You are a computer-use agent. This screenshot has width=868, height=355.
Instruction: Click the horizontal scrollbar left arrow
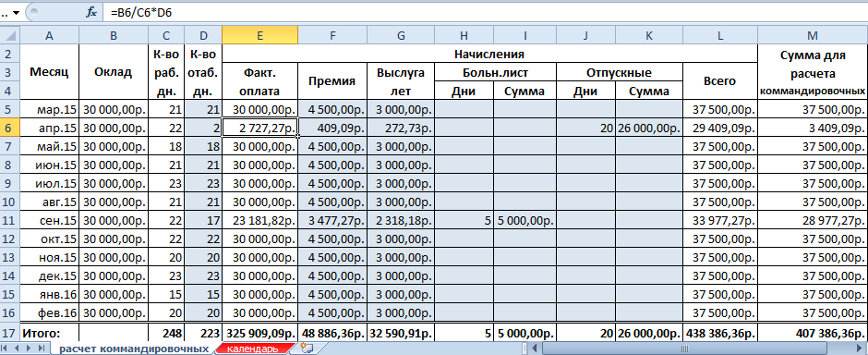click(535, 349)
